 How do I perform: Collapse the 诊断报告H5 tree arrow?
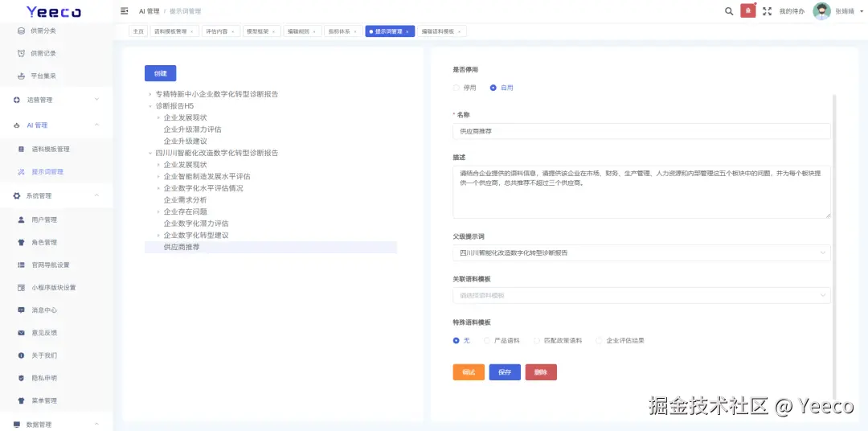150,106
